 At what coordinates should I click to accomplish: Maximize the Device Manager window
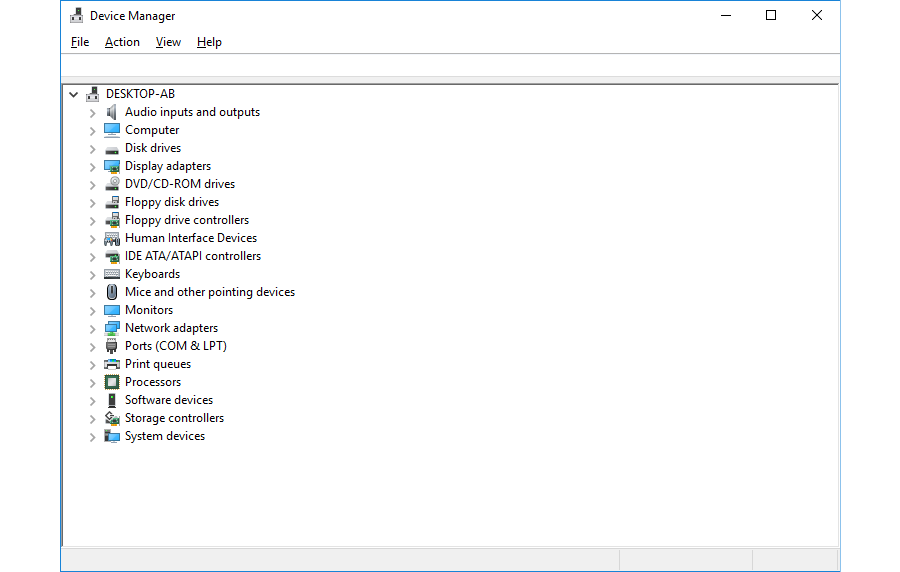point(771,15)
